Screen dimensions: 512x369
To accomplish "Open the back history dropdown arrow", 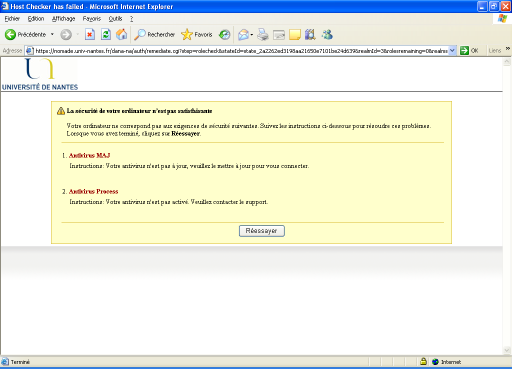I will 52,34.
